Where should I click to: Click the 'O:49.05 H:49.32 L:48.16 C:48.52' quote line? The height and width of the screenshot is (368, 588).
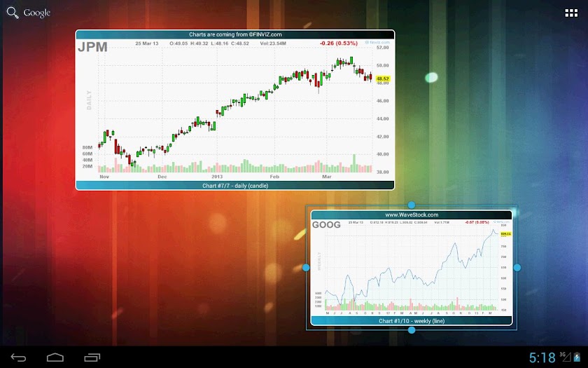click(209, 43)
